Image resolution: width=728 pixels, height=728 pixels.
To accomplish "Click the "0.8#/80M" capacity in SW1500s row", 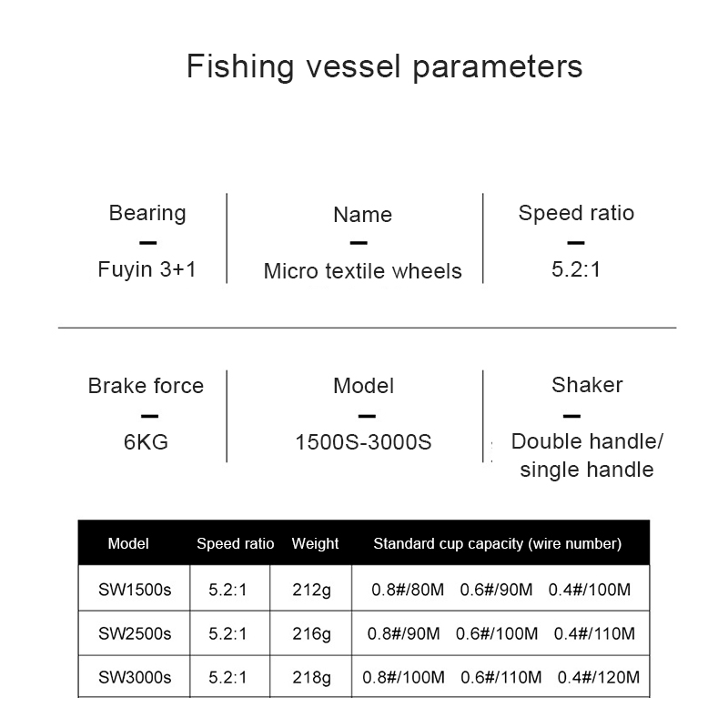I will click(x=408, y=590).
